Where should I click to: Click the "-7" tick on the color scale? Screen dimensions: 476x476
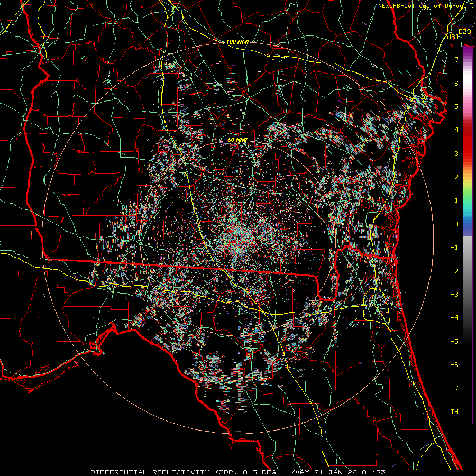tap(454, 388)
